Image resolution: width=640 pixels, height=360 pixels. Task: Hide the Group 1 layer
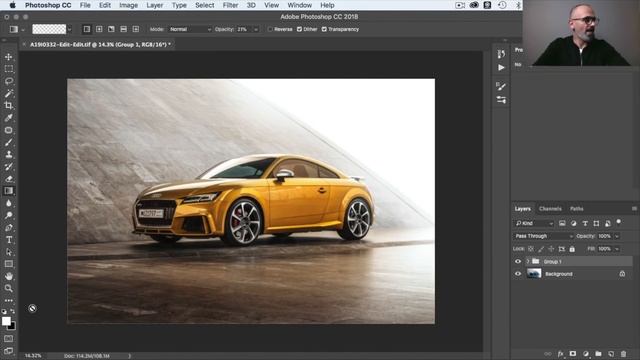[x=518, y=262]
